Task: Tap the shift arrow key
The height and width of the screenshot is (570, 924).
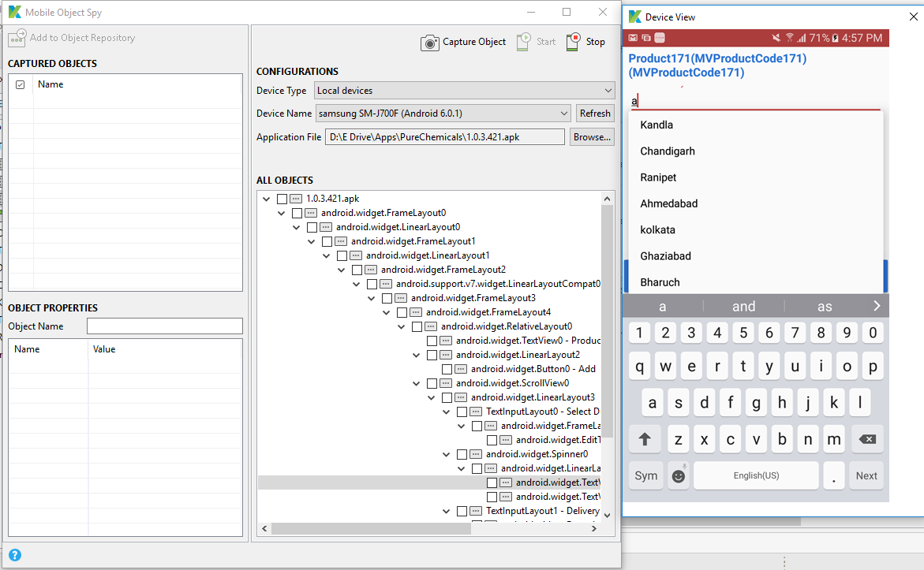Action: coord(645,439)
